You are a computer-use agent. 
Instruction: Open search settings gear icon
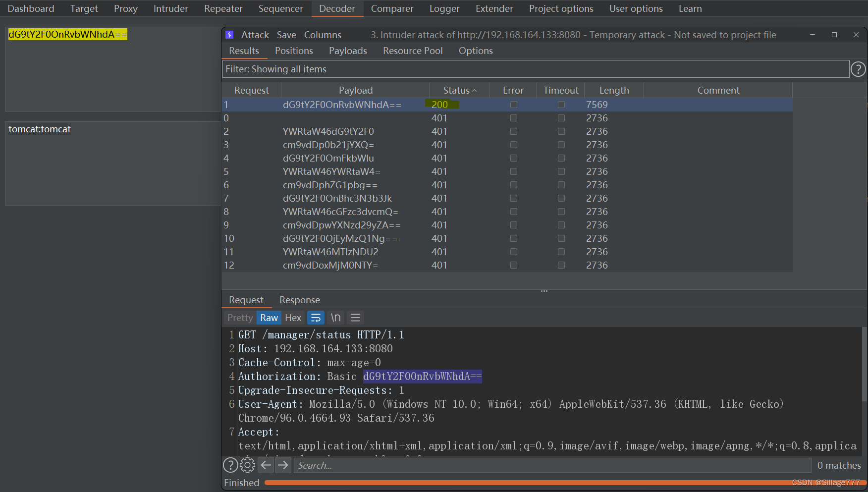pos(248,465)
